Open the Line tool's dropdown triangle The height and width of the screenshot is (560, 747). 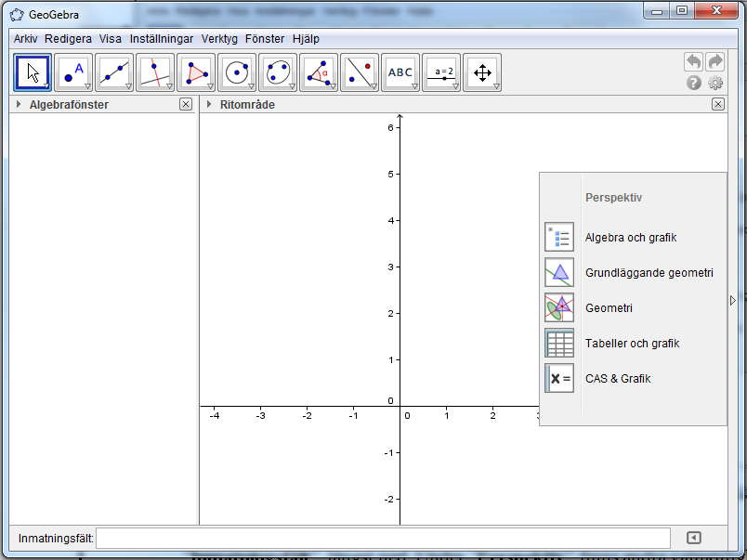(x=128, y=86)
